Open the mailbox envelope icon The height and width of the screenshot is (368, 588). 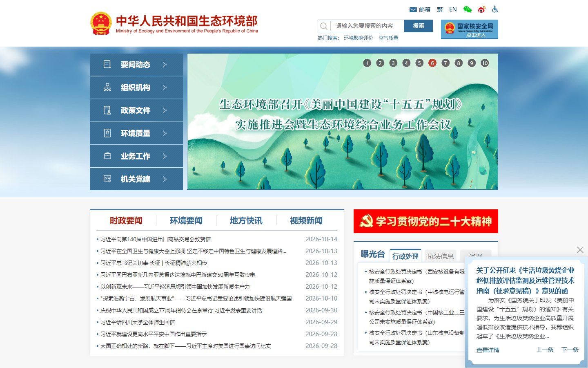coord(413,9)
